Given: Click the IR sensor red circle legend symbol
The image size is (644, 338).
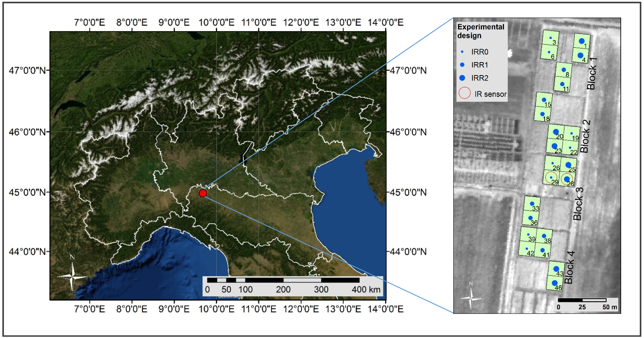Looking at the screenshot, I should [465, 93].
